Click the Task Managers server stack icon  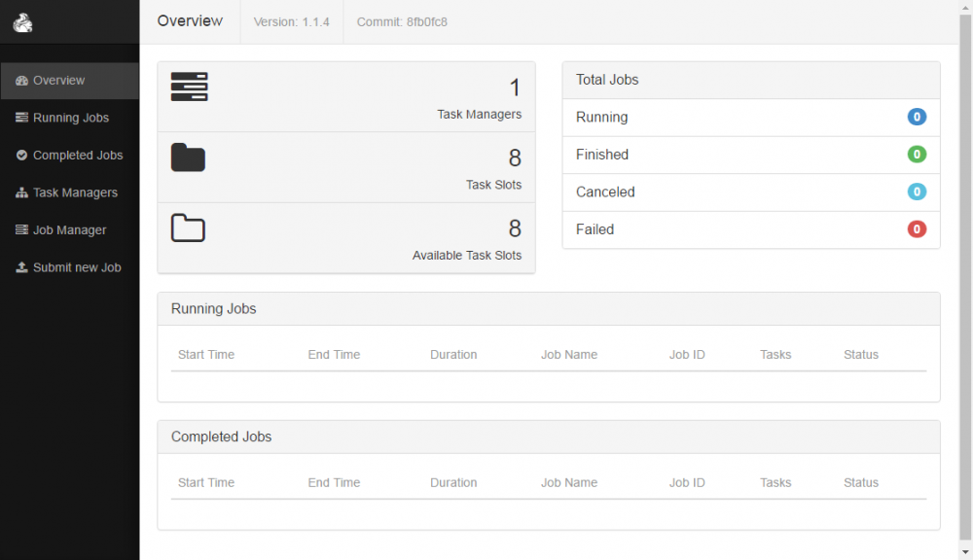click(x=190, y=87)
